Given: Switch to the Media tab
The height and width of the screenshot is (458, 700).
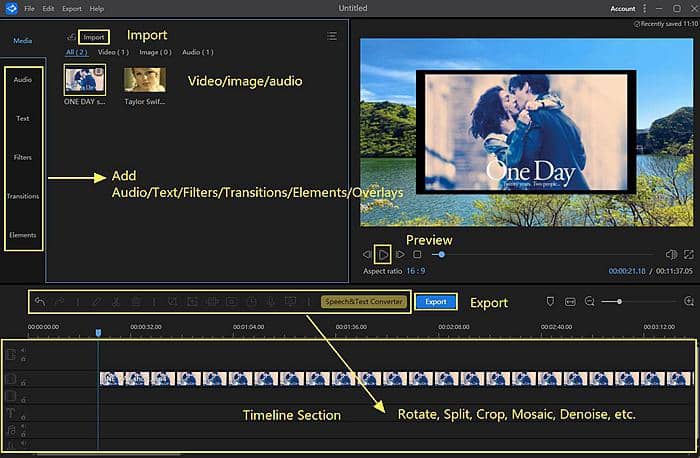Looking at the screenshot, I should click(x=23, y=41).
